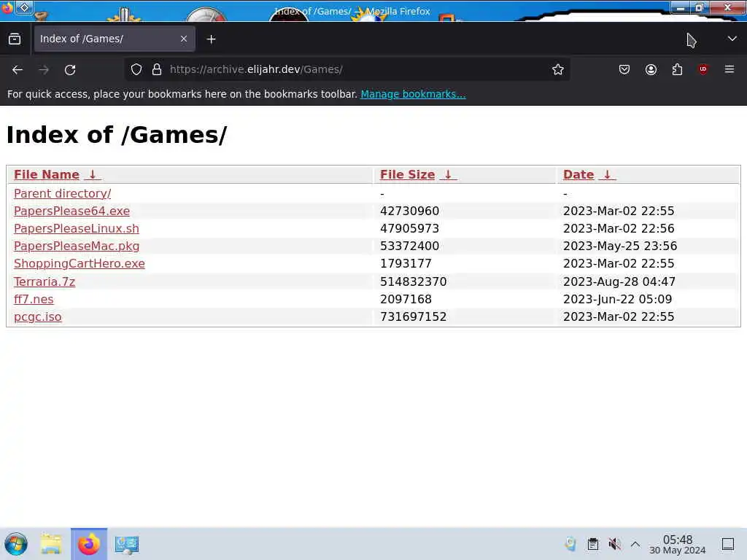Select the file size 514832370
The image size is (747, 560).
[x=414, y=281]
